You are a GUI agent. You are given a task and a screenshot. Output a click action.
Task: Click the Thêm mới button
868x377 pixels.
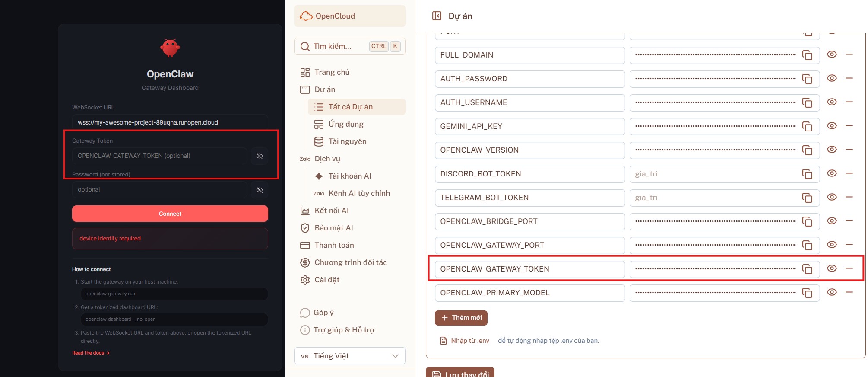pos(461,318)
